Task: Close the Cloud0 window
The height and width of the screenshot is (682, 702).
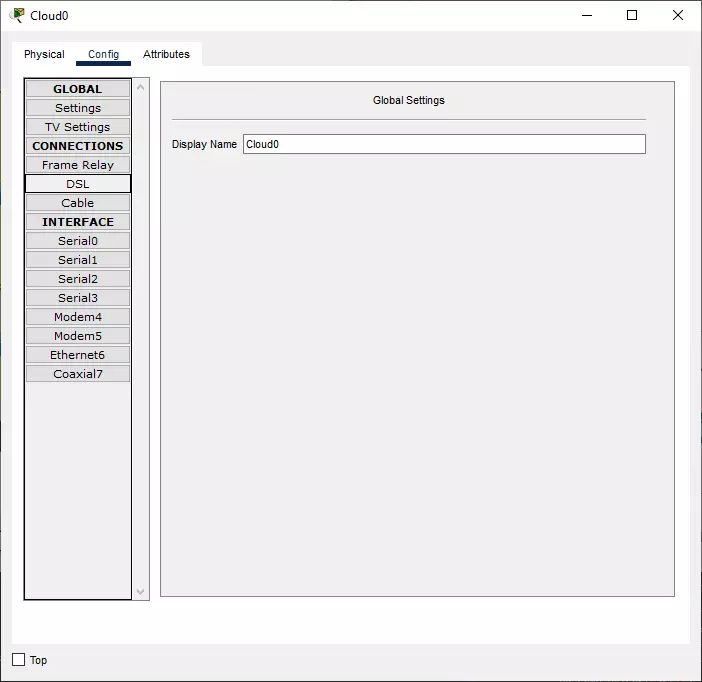Action: coord(678,15)
